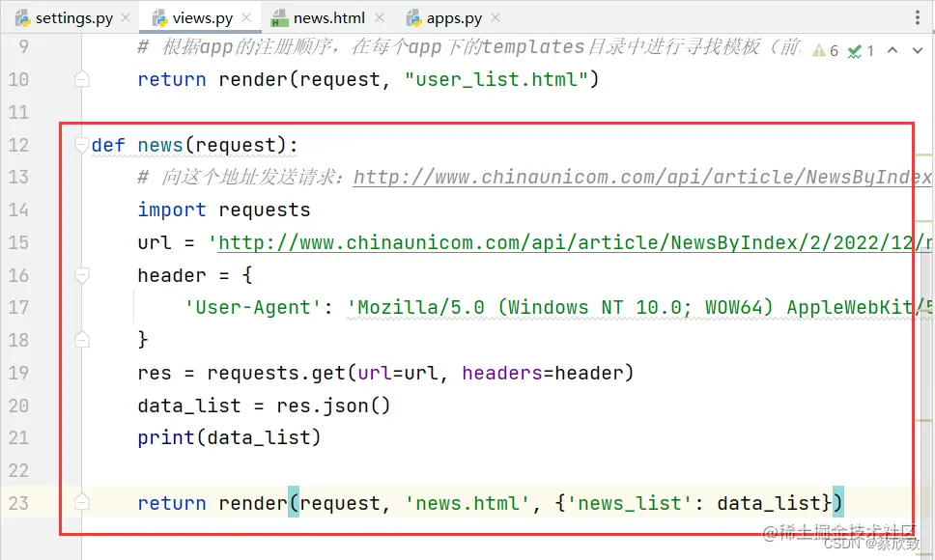Click the 'news_list' key on line 23
The width and height of the screenshot is (935, 560).
(x=630, y=503)
